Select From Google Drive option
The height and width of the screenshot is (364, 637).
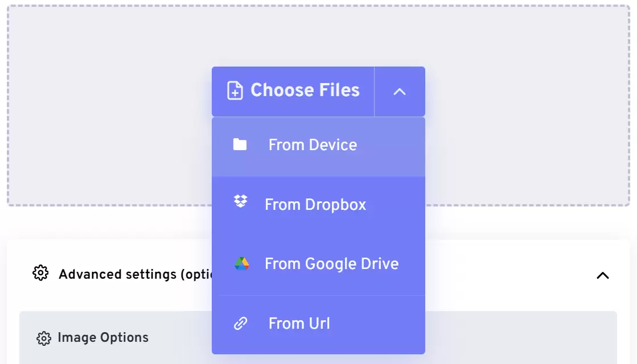319,264
